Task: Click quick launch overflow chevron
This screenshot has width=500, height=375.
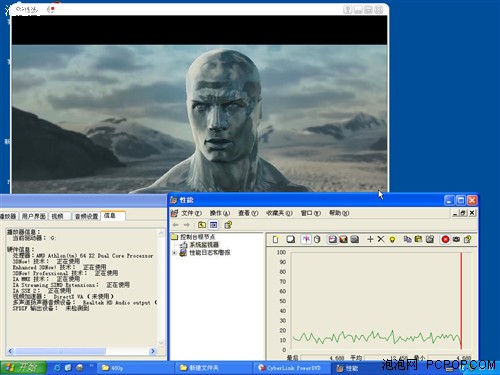Action: 91,366
